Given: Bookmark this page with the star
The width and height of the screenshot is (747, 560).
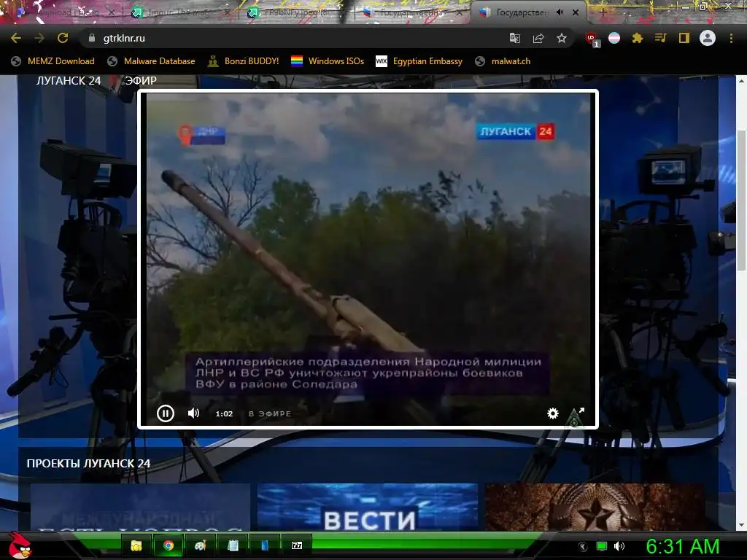Looking at the screenshot, I should (x=562, y=38).
